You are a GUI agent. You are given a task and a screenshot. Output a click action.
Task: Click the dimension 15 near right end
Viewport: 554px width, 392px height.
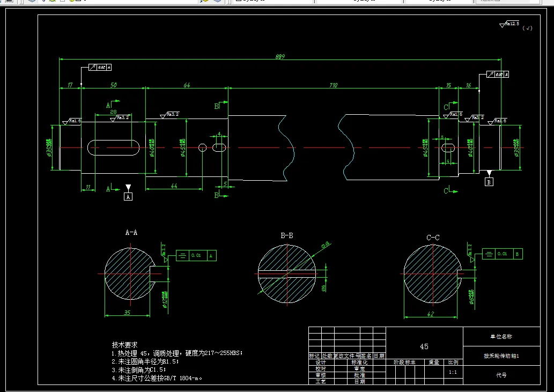448,85
